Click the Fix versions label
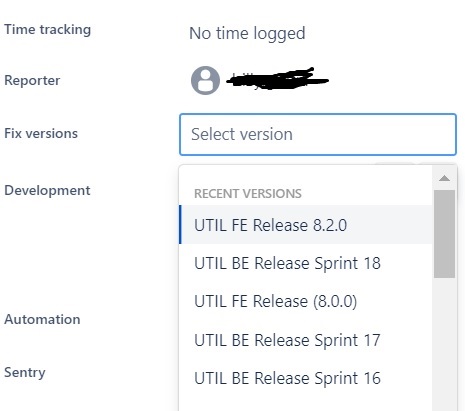The height and width of the screenshot is (411, 465). click(x=41, y=133)
